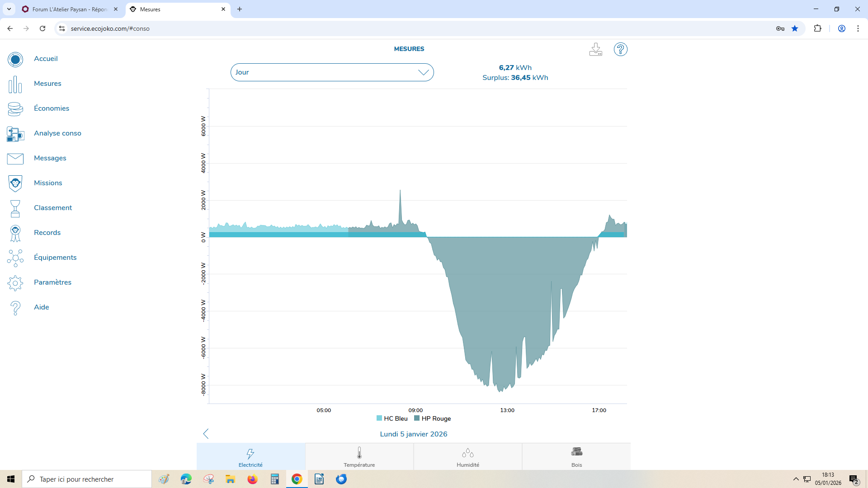This screenshot has height=488, width=868.
Task: Open the Messages link
Action: (50, 158)
